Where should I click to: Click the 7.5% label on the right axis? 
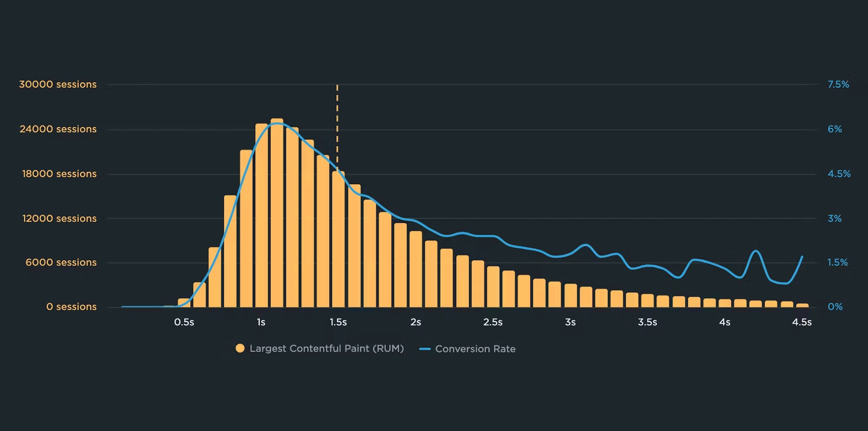(838, 84)
